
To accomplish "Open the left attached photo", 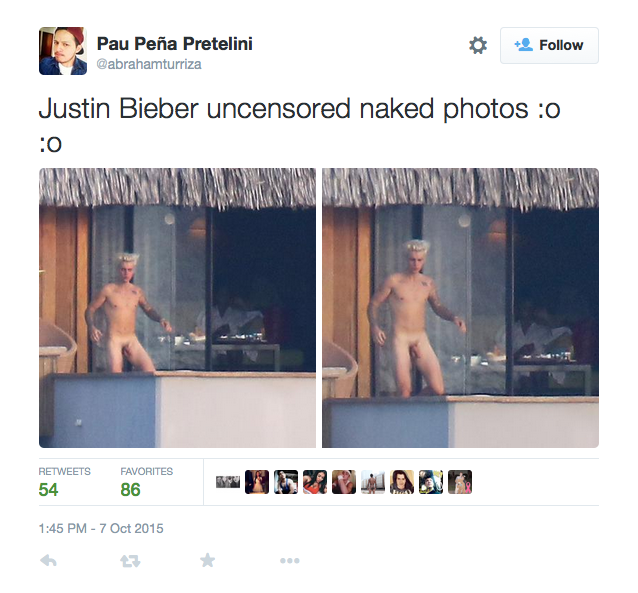I will [177, 308].
